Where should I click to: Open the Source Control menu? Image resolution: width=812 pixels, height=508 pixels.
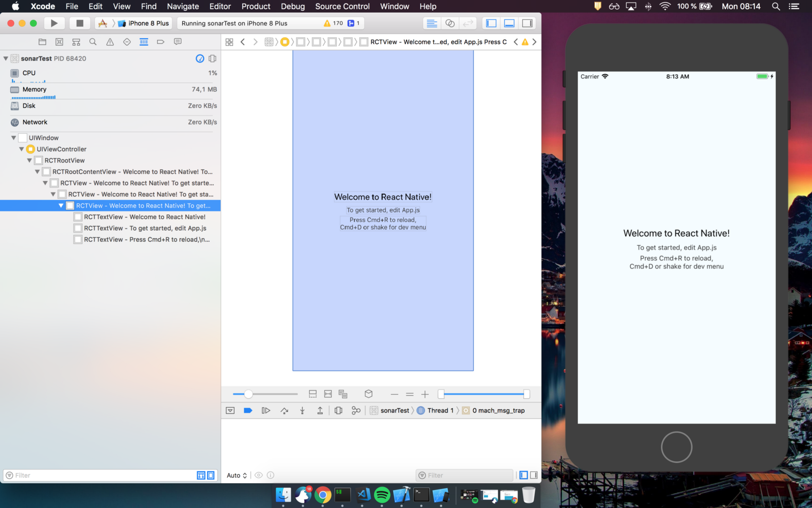click(342, 6)
